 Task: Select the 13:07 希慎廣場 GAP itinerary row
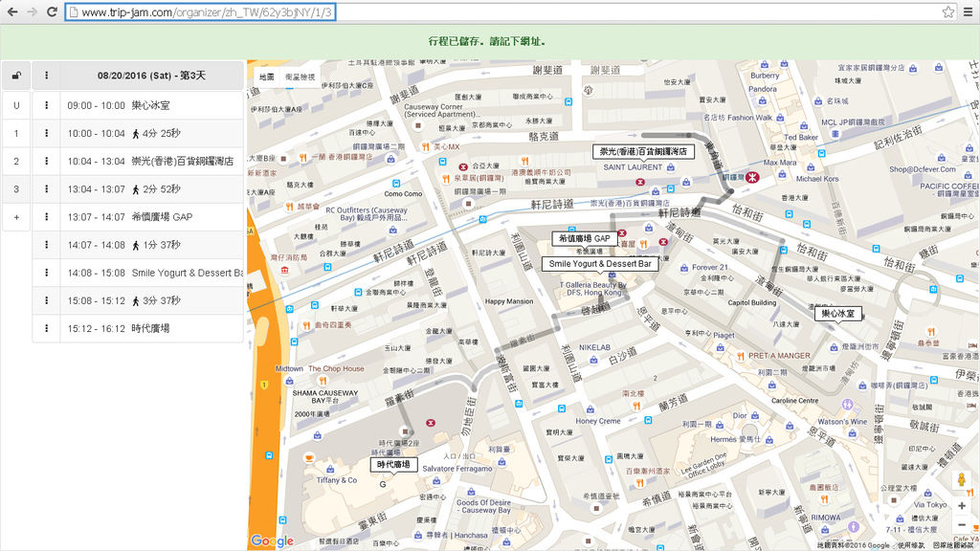[x=152, y=217]
